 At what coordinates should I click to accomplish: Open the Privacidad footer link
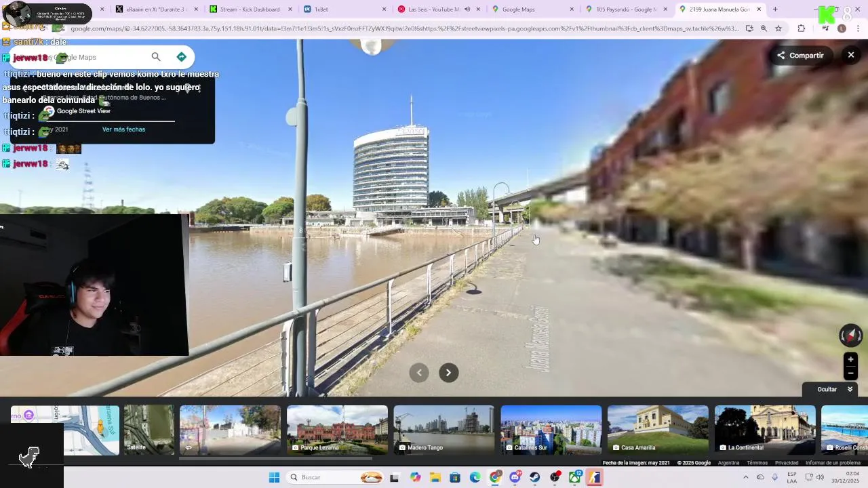787,463
